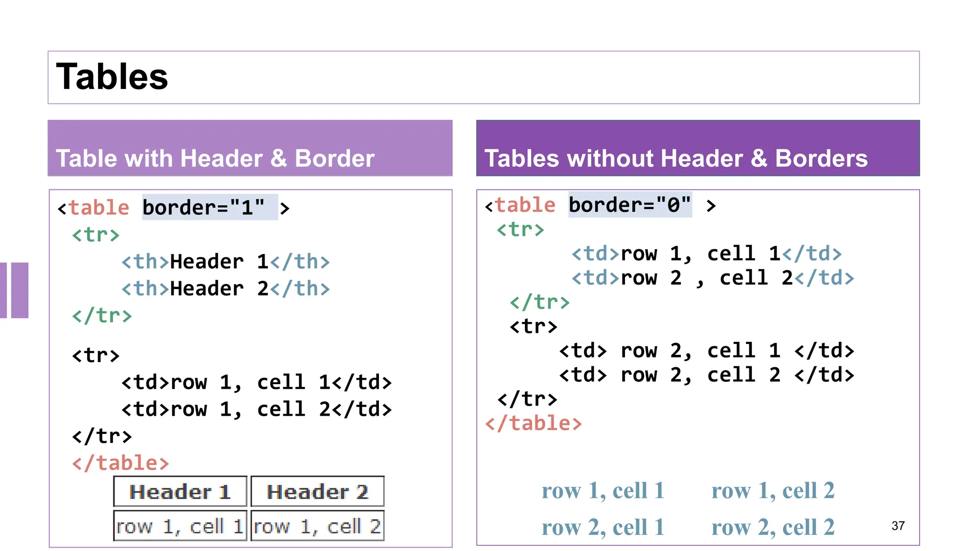Click the bordered 'row 1, cell 2' cell

click(x=317, y=526)
